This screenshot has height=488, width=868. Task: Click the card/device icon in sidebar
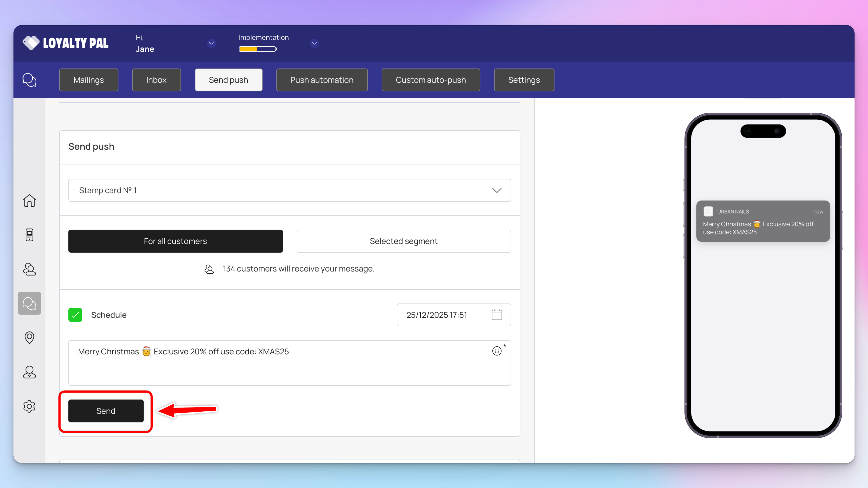click(29, 235)
